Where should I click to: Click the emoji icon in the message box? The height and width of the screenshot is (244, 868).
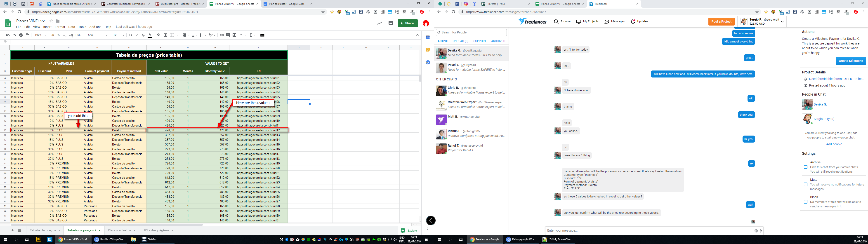(x=756, y=231)
